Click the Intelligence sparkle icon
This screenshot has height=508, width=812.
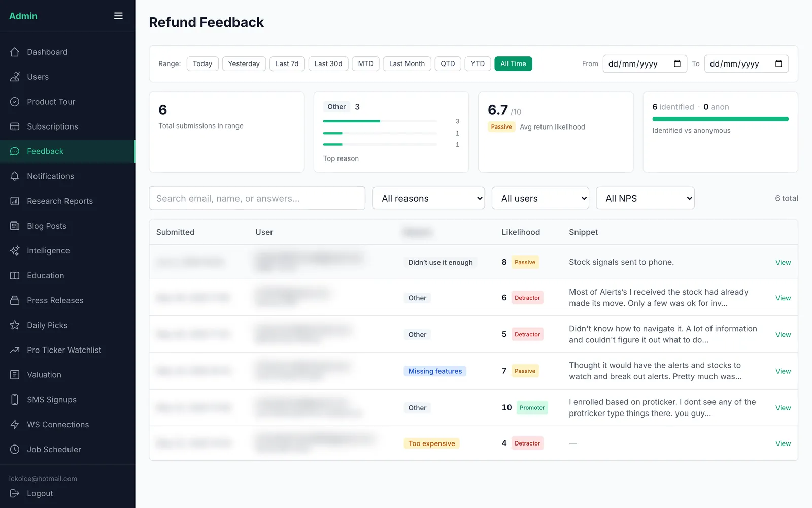(x=15, y=250)
